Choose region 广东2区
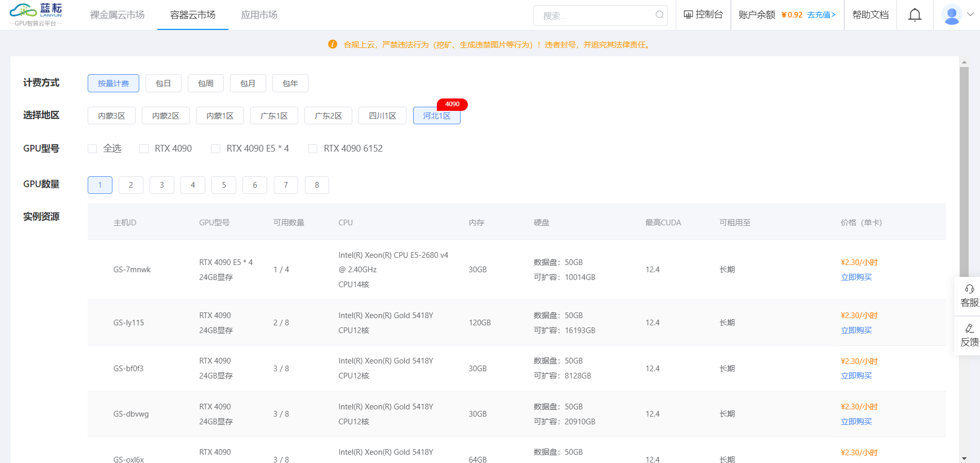Image resolution: width=980 pixels, height=463 pixels. tap(328, 116)
